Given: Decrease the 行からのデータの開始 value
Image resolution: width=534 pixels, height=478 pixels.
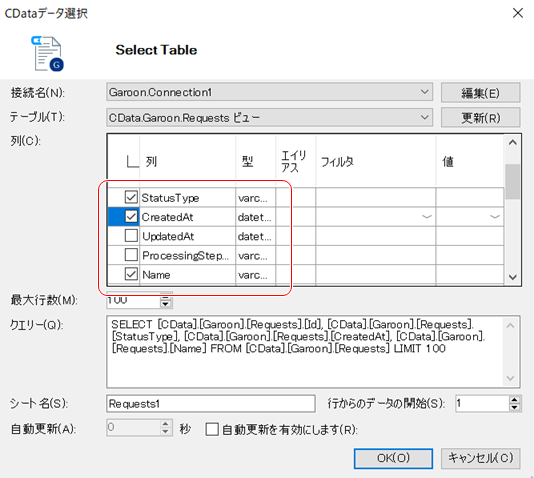Looking at the screenshot, I should (515, 407).
